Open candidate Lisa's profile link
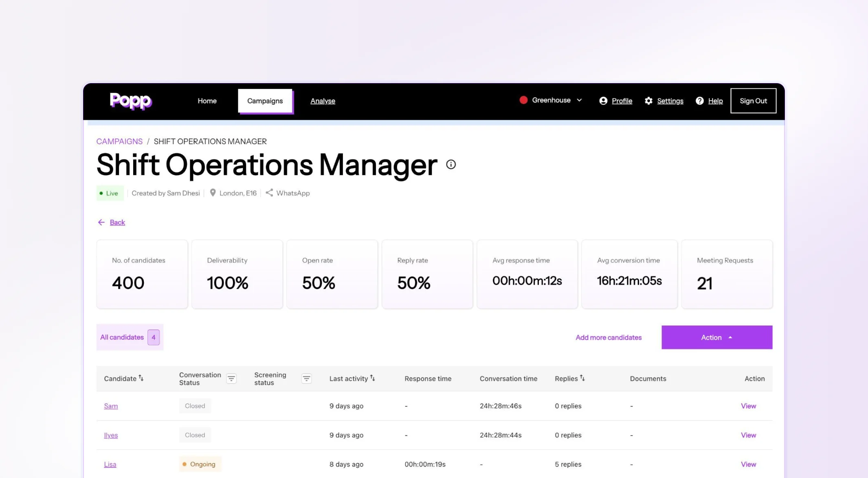This screenshot has height=478, width=868. [x=110, y=464]
